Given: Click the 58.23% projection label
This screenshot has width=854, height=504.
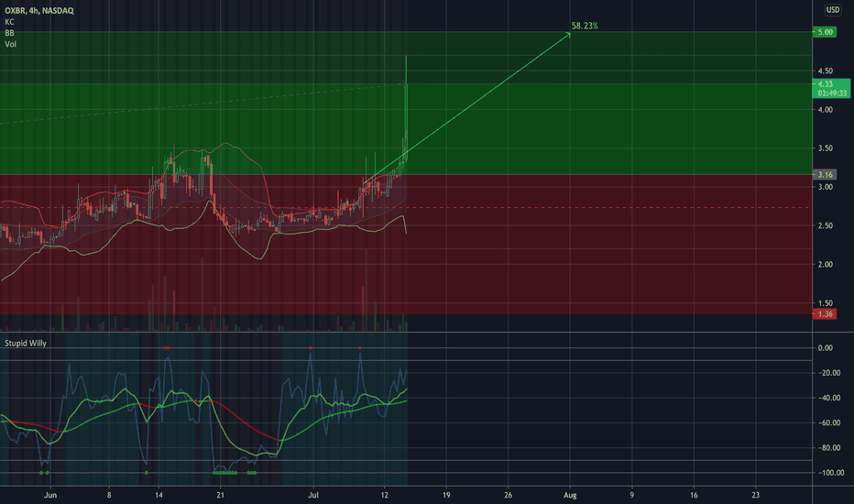Looking at the screenshot, I should 585,26.
